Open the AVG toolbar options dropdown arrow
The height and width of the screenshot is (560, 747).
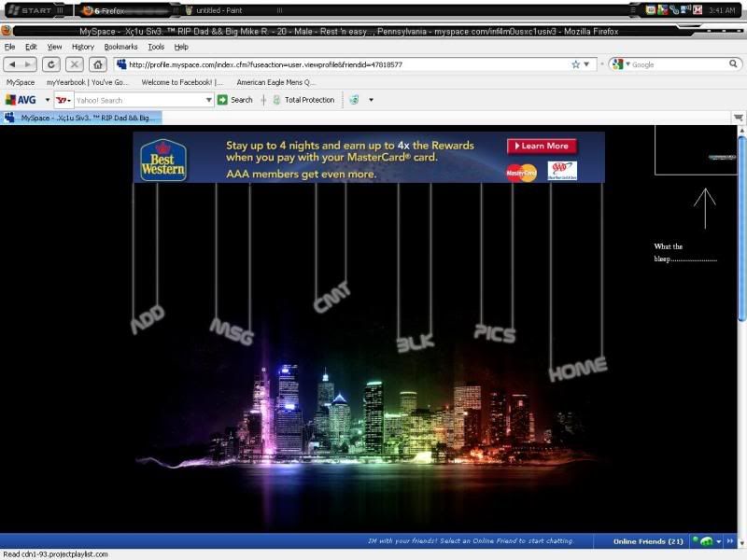pyautogui.click(x=371, y=100)
